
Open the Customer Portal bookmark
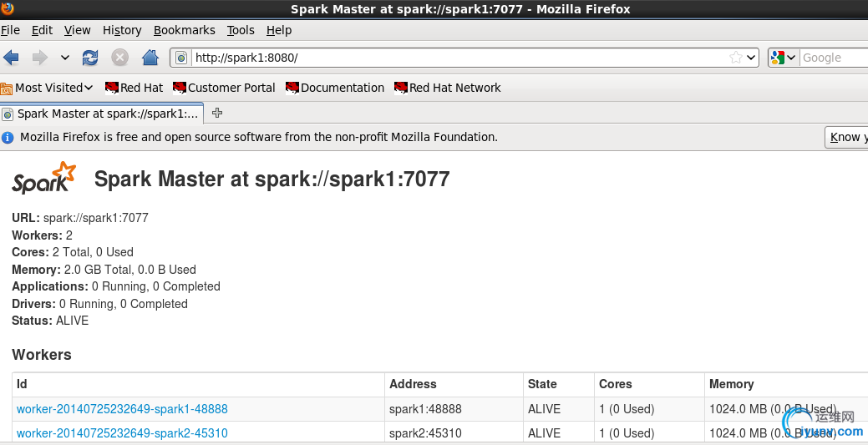click(x=224, y=88)
